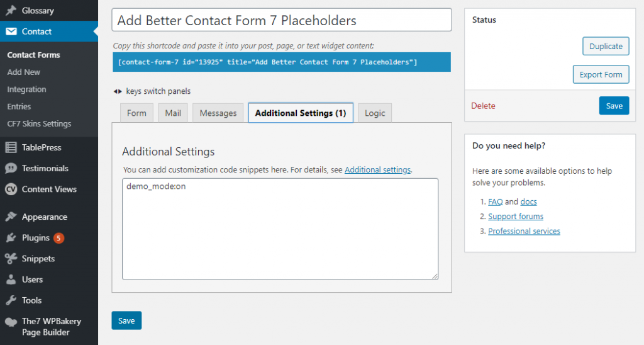This screenshot has height=345, width=644.
Task: Click inside the form title field
Action: pos(282,20)
